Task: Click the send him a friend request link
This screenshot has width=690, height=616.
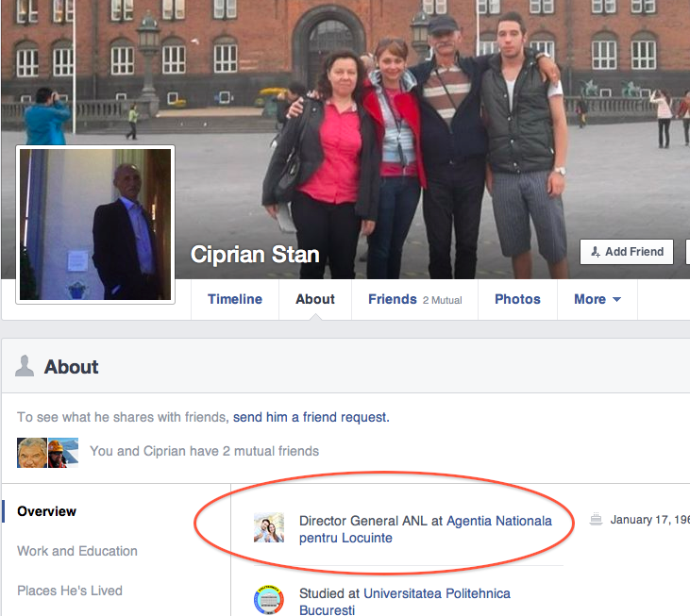Action: pyautogui.click(x=311, y=417)
